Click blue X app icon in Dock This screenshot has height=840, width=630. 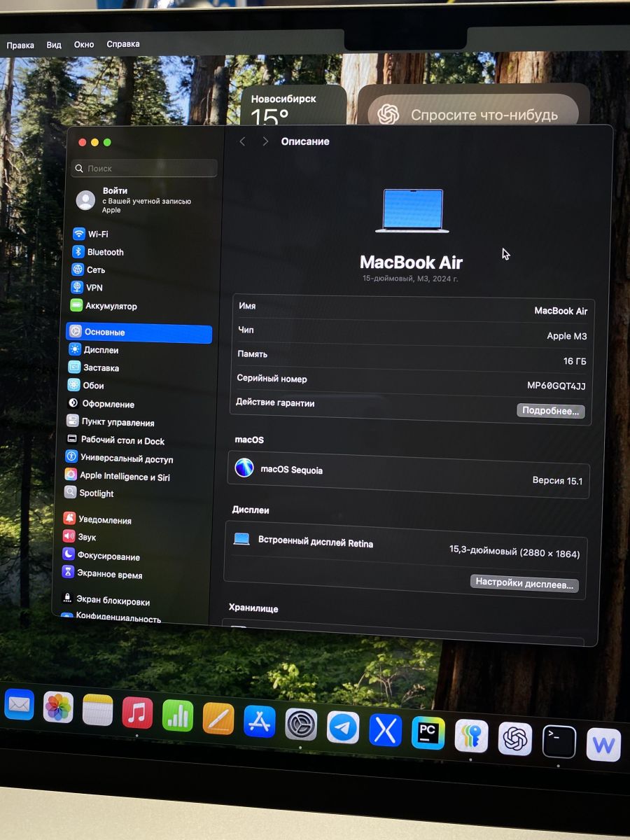(386, 731)
